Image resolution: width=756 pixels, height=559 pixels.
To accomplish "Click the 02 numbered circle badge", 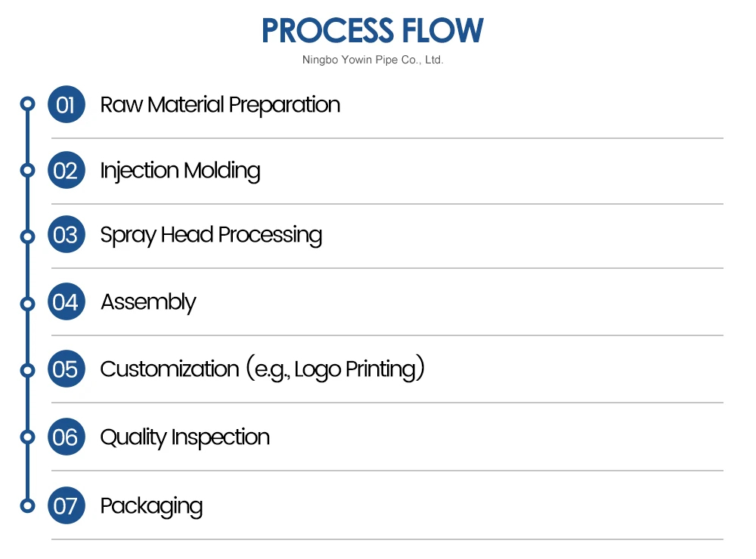I will pos(66,170).
